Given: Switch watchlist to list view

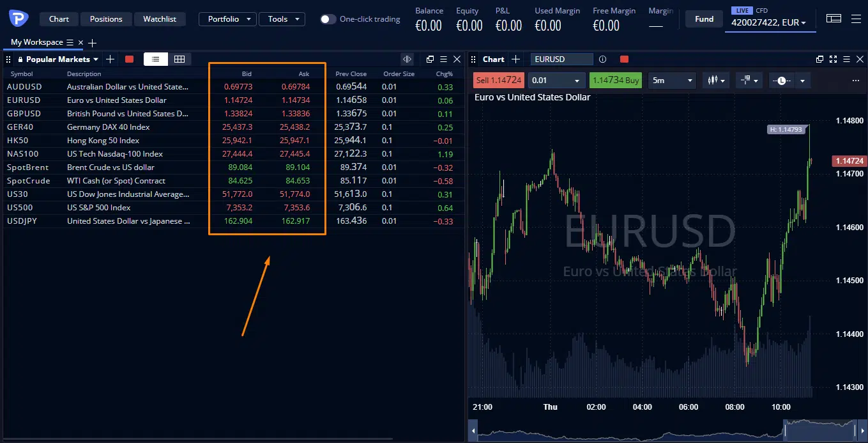Looking at the screenshot, I should (156, 59).
